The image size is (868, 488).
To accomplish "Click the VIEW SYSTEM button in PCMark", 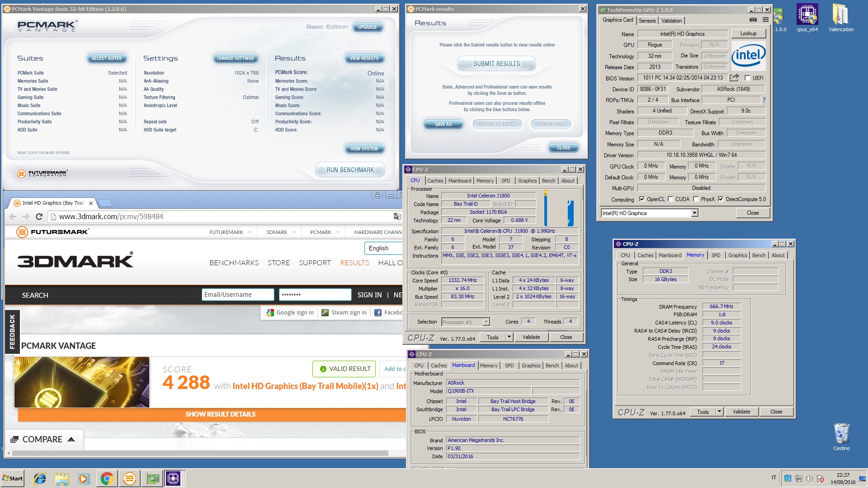I will pyautogui.click(x=364, y=149).
